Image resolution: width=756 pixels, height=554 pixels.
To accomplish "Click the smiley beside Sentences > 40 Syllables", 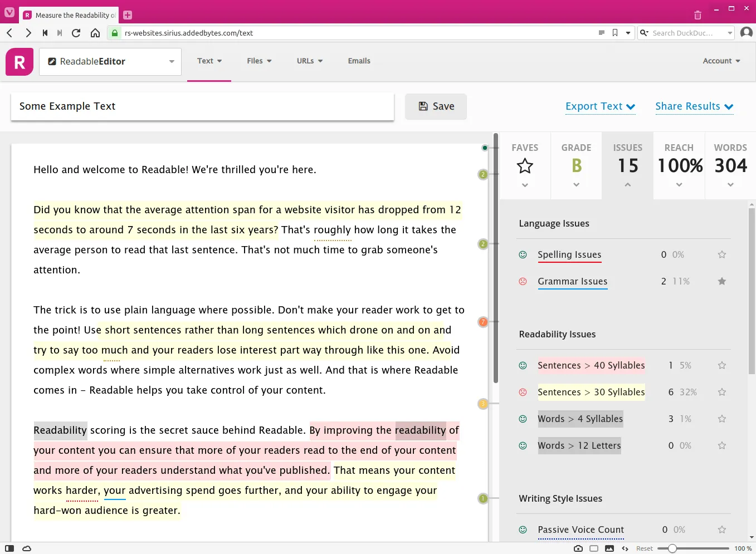I will click(x=523, y=365).
